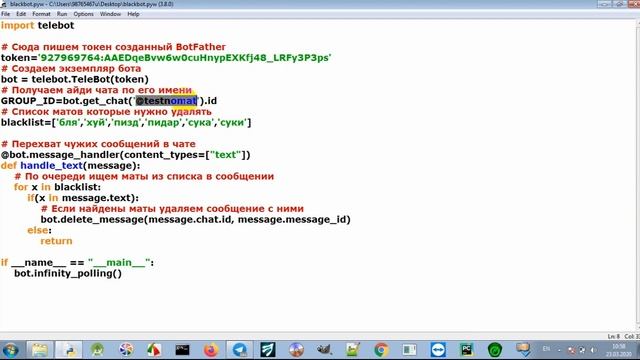Click the 'for x in blacklist:' line
Viewport: 640px width, 360px height.
[57, 187]
